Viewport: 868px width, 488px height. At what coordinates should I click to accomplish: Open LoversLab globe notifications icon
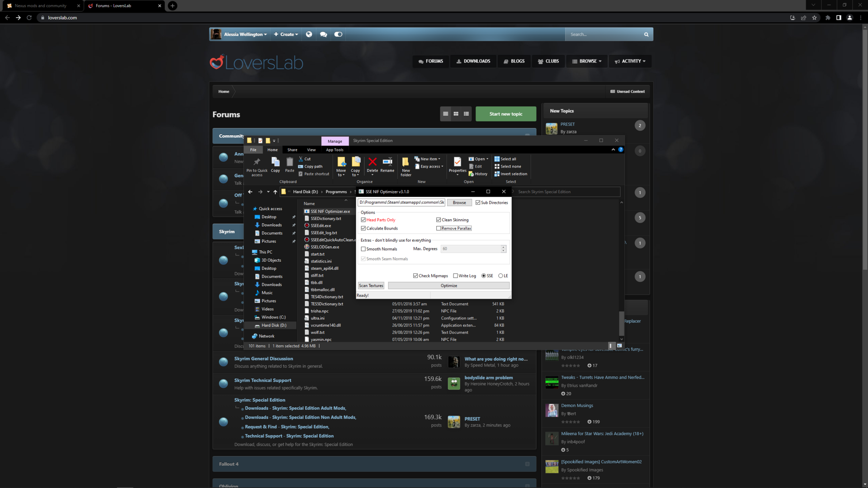(x=309, y=34)
